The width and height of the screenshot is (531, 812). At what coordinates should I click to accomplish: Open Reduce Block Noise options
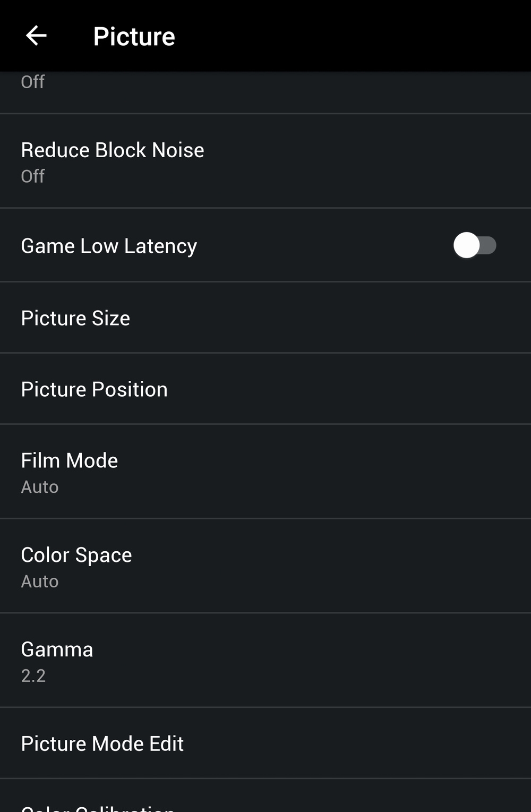[265, 161]
